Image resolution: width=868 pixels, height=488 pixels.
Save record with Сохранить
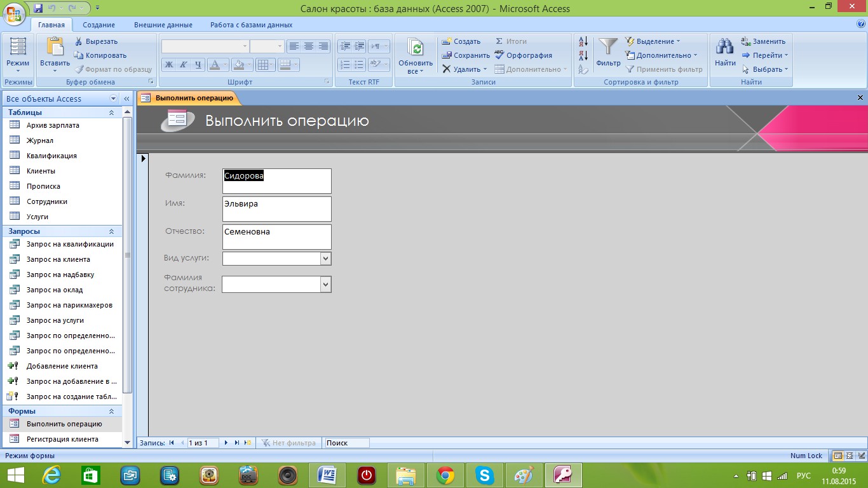click(x=466, y=55)
